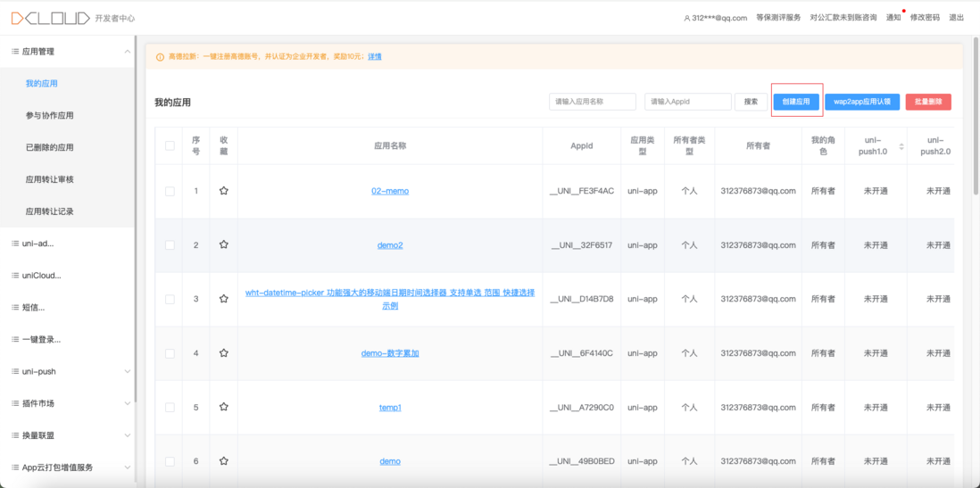Screen dimensions: 980x488
Task: Click the list icon beside 应用管理
Action: [15, 51]
